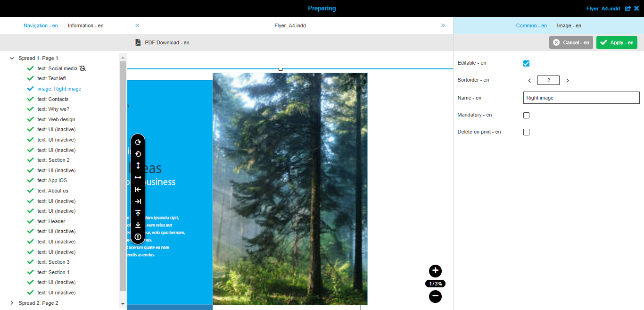644x310 pixels.
Task: Click the Name input field
Action: 581,98
